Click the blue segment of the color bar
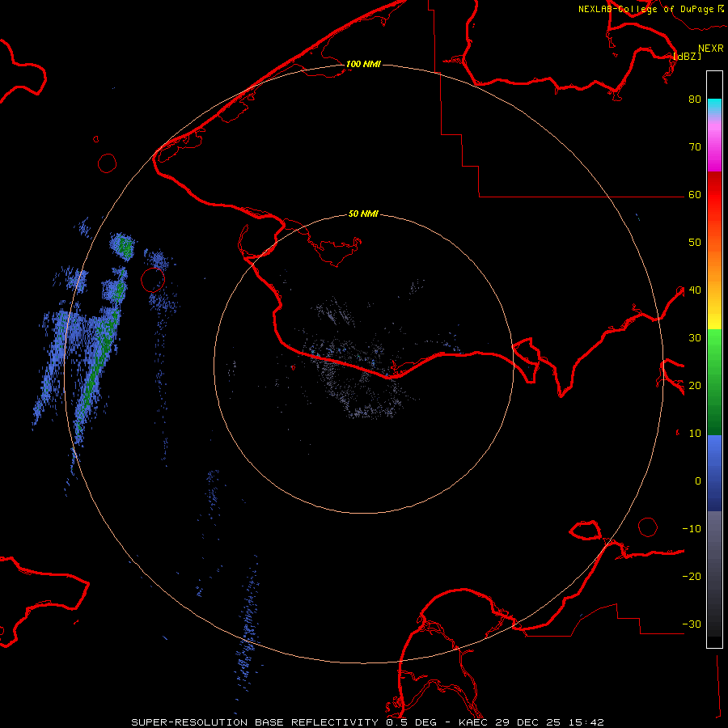The height and width of the screenshot is (728, 728). tap(714, 473)
